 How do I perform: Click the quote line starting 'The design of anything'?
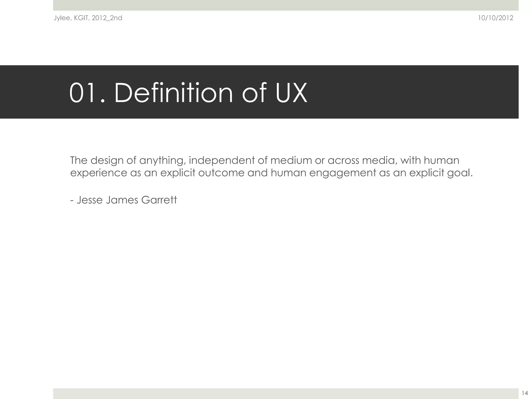(x=265, y=160)
